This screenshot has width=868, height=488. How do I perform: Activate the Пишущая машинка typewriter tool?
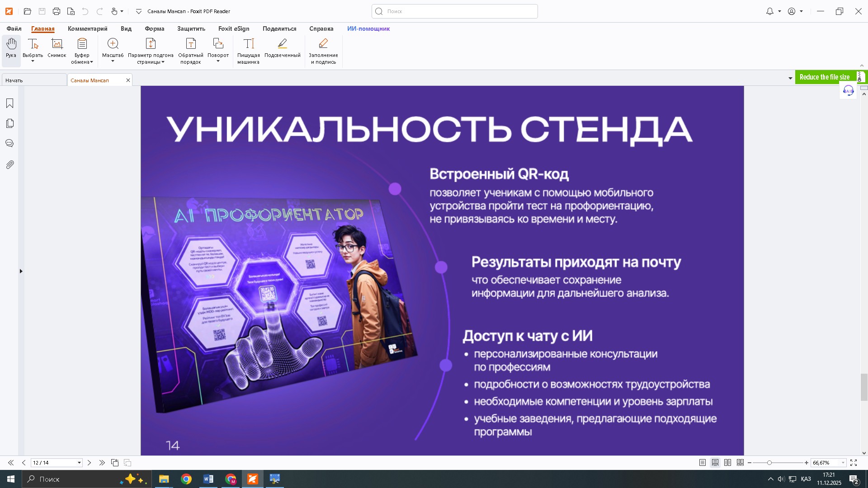pos(248,48)
